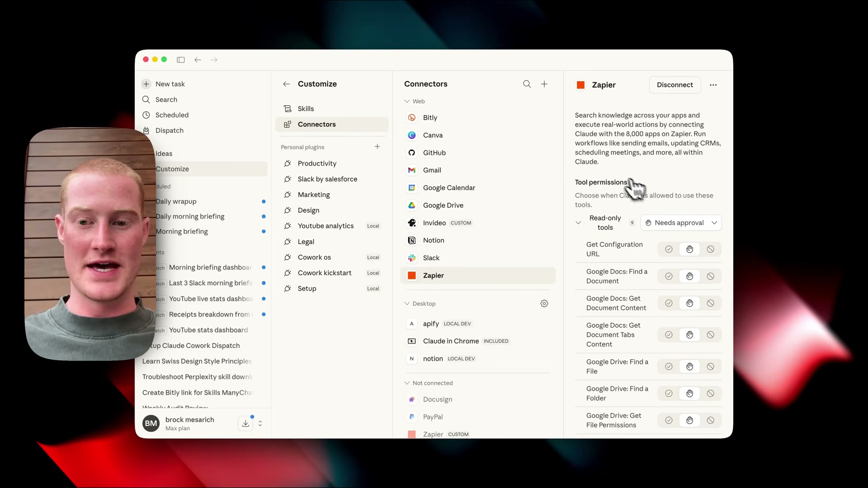Select the Google Calendar connector
This screenshot has width=868, height=488.
[448, 188]
